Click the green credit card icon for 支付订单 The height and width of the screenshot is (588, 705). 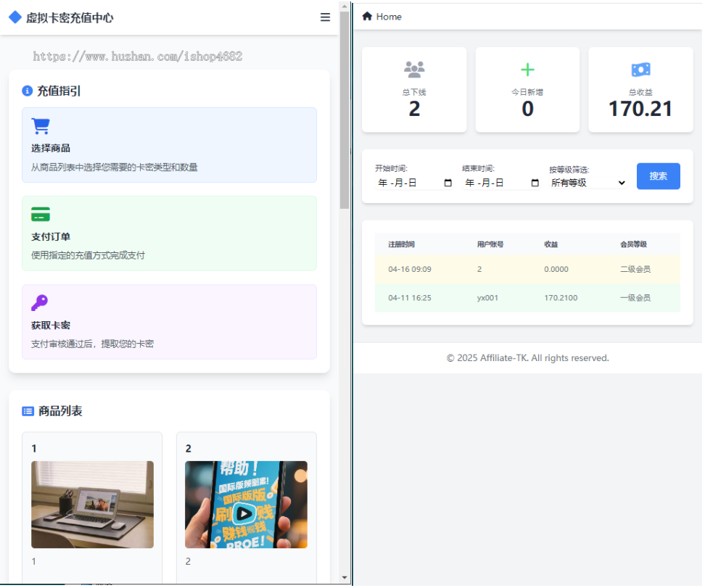[41, 215]
